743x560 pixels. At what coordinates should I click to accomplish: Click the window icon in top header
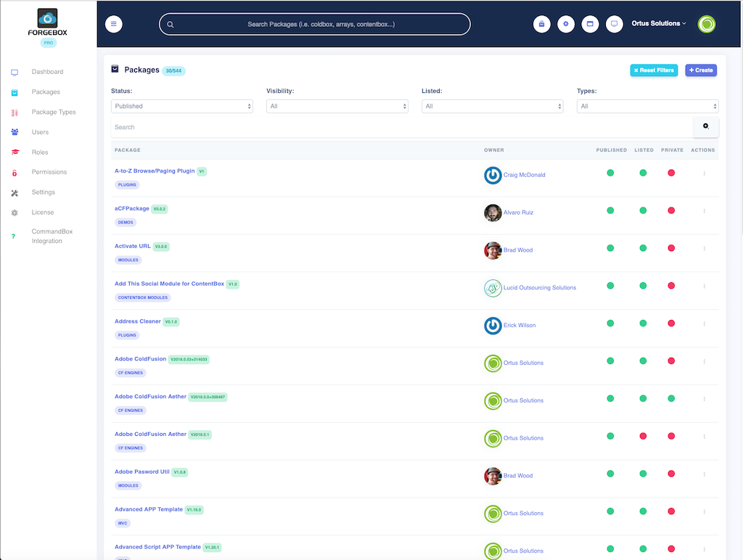[x=590, y=24]
